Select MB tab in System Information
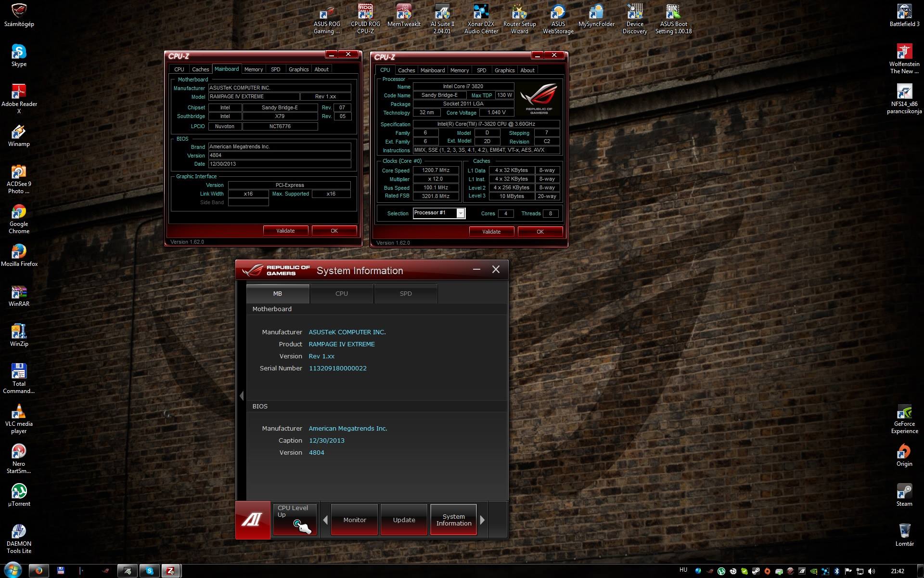 click(278, 293)
